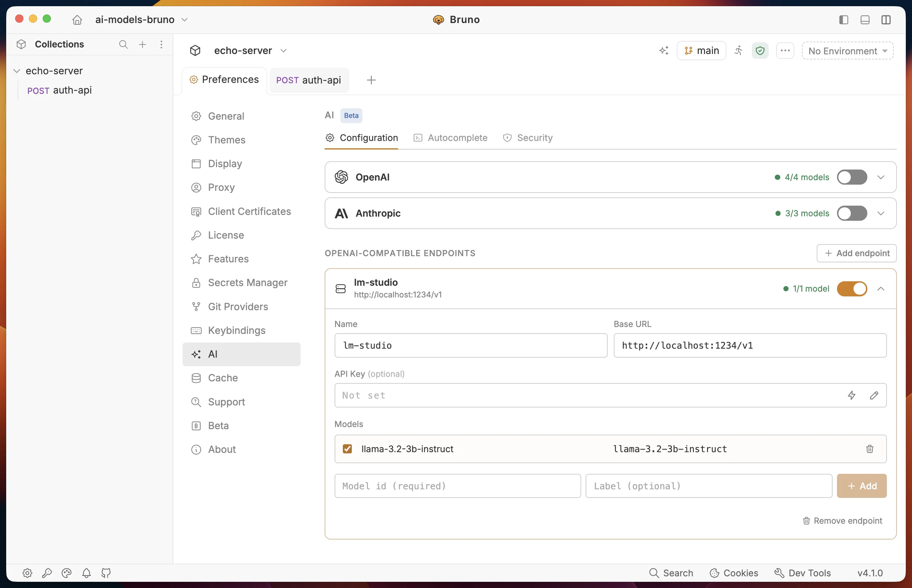The width and height of the screenshot is (912, 588).
Task: Open the ai-models-bruno workspace dropdown
Action: 142,20
